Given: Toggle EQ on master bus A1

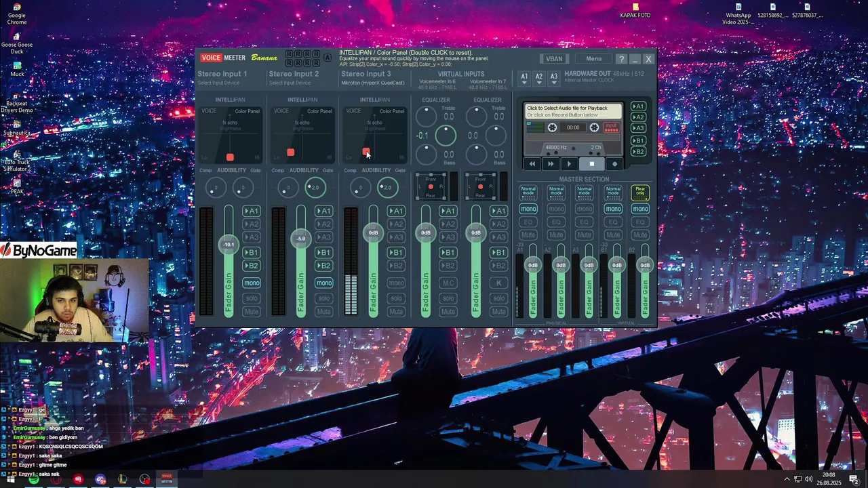Looking at the screenshot, I should (528, 222).
